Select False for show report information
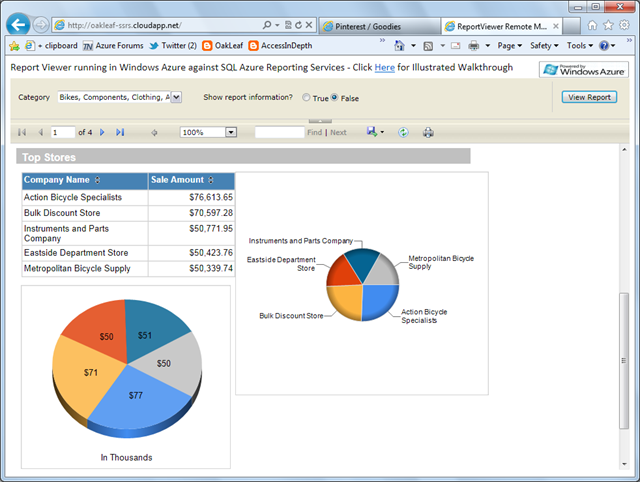The height and width of the screenshot is (482, 640). [335, 98]
